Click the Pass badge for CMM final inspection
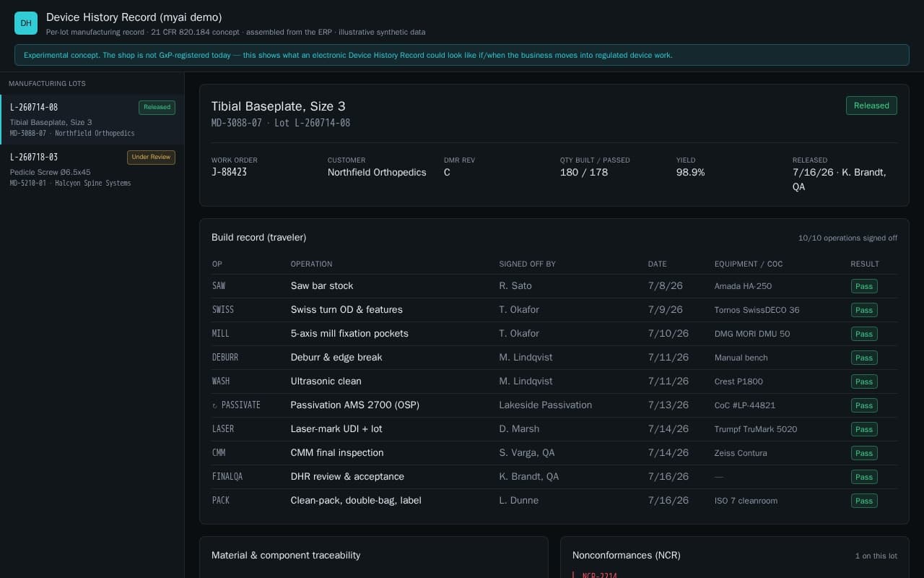Screen dimensions: 924x578 (x=864, y=453)
